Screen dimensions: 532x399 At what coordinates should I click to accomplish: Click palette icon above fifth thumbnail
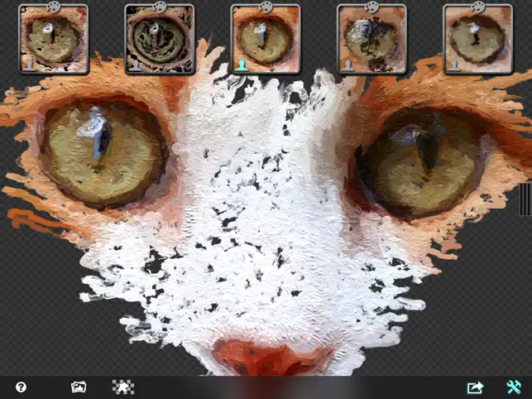pyautogui.click(x=478, y=7)
